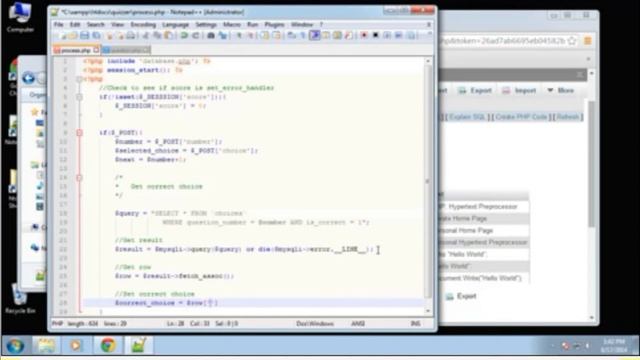Run macro multiple times icon
Image resolution: width=640 pixels, height=360 pixels.
click(x=399, y=36)
